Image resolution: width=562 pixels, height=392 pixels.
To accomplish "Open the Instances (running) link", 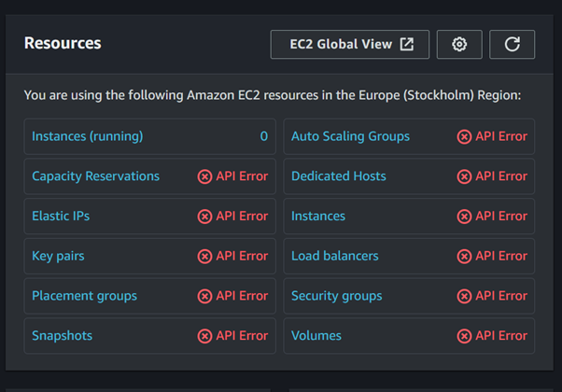I will (x=88, y=136).
